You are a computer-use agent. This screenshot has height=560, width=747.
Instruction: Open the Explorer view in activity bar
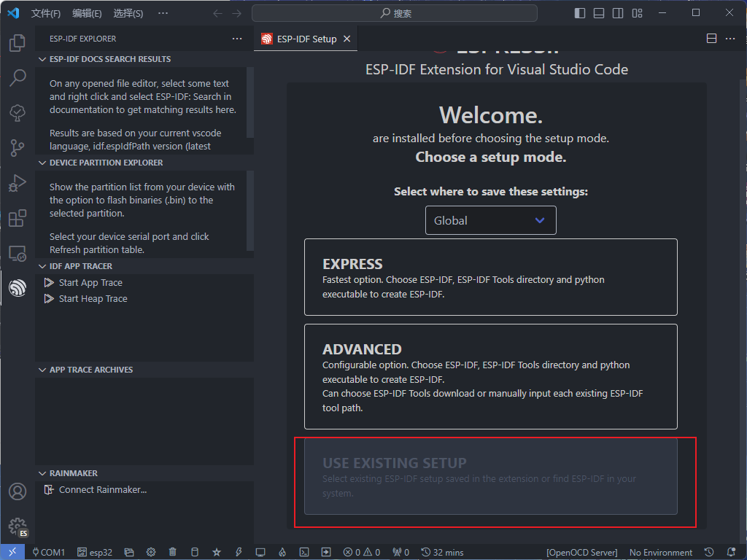[18, 43]
